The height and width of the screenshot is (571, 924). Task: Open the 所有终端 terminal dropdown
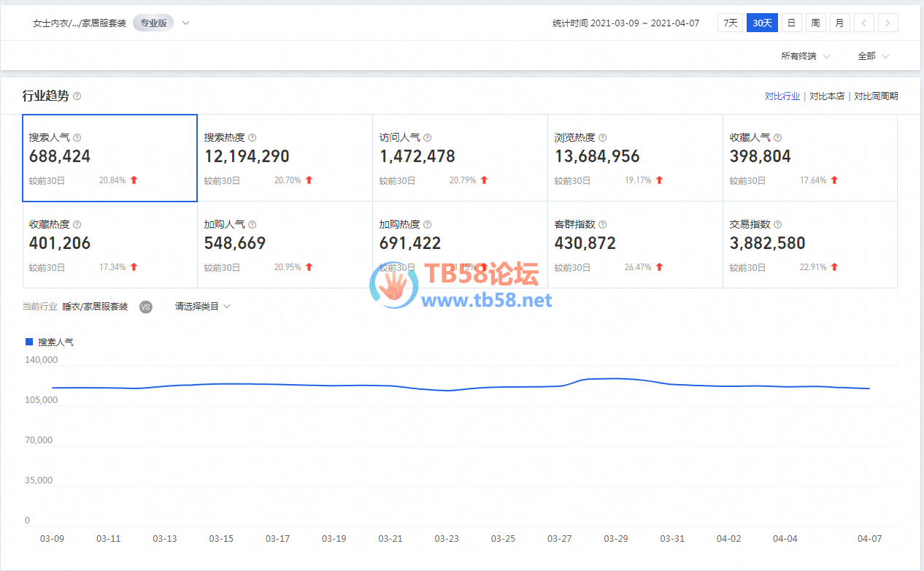805,56
